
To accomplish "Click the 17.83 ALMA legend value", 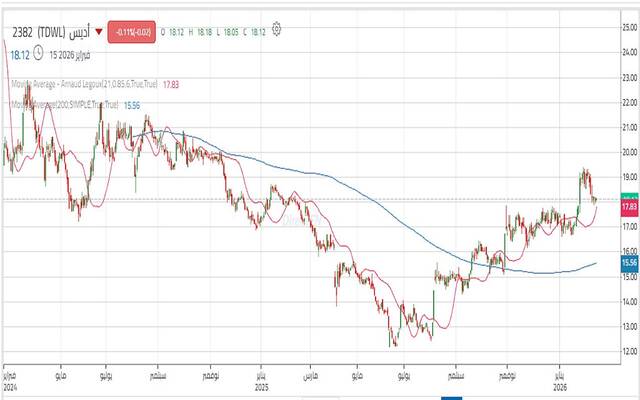I will tap(173, 85).
